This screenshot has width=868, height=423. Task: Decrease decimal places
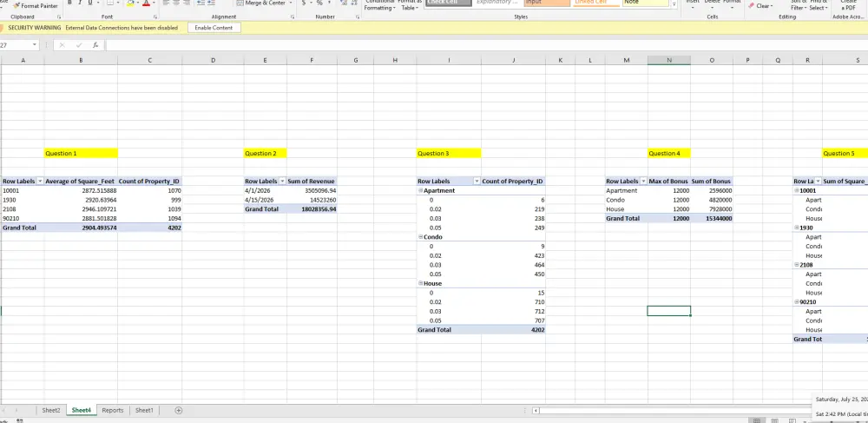point(354,3)
